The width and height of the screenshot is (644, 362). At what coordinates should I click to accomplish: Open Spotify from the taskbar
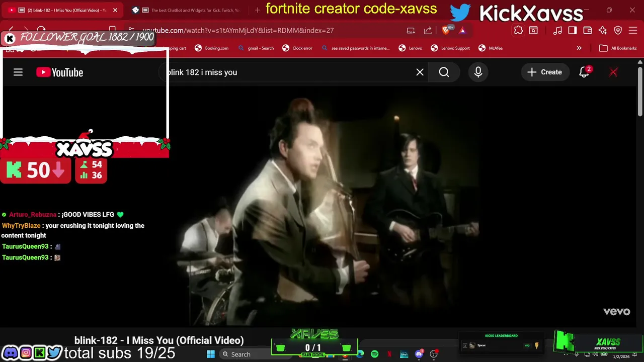pyautogui.click(x=375, y=354)
